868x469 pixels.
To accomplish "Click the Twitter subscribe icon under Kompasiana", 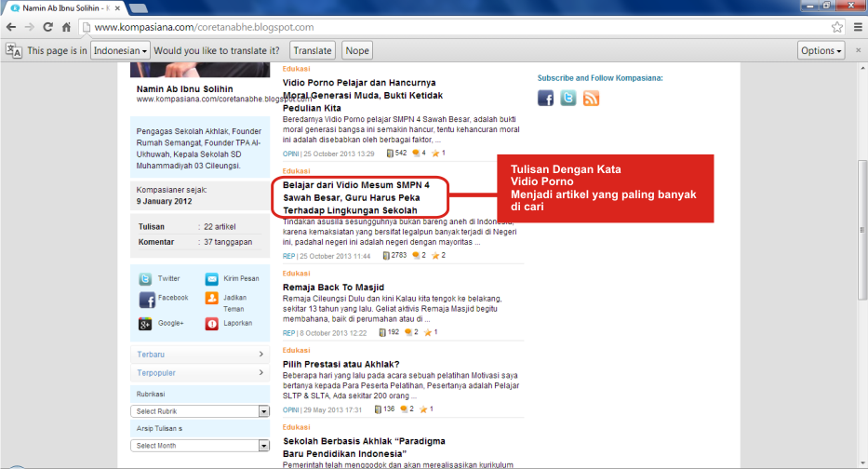I will pyautogui.click(x=568, y=98).
